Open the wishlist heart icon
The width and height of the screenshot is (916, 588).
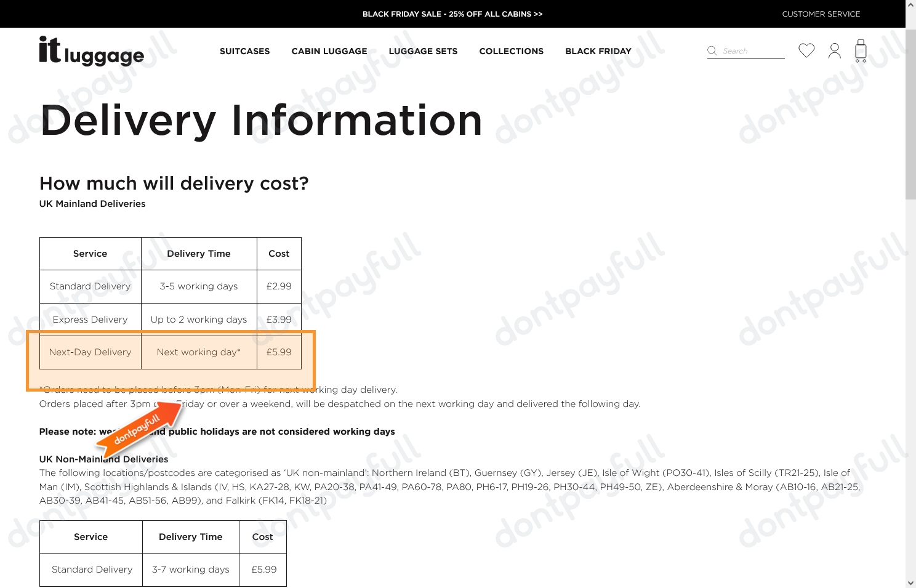coord(806,50)
